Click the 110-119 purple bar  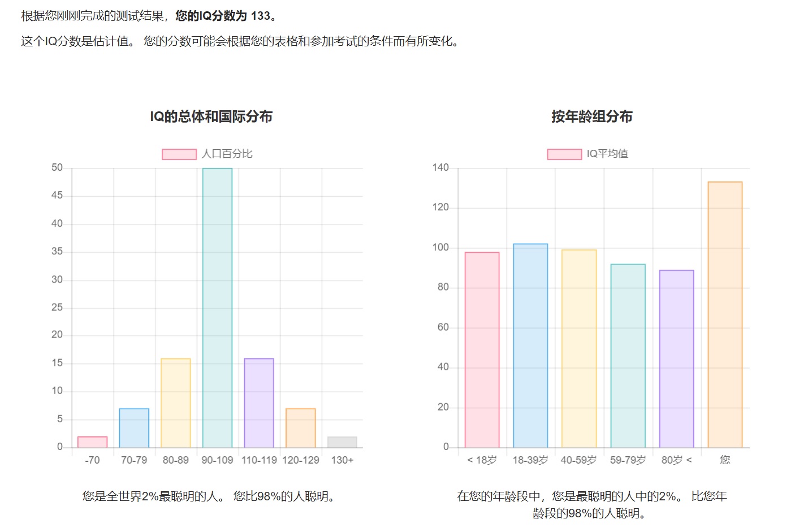pyautogui.click(x=259, y=403)
